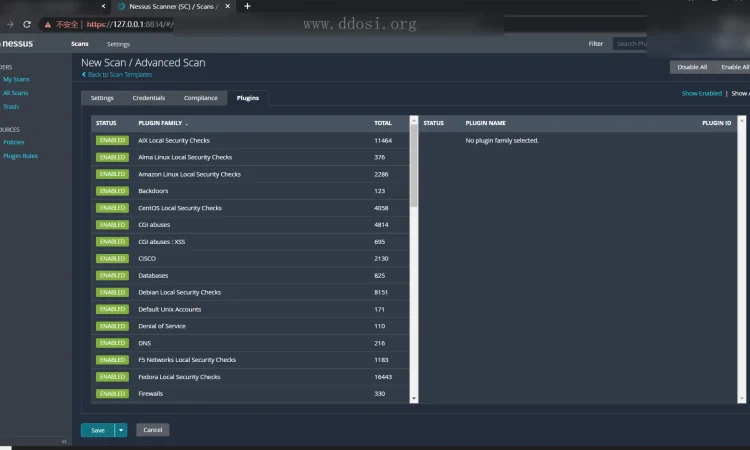Select Debian Local Security Checks row
Screen dimensions: 750x450
pyautogui.click(x=250, y=292)
